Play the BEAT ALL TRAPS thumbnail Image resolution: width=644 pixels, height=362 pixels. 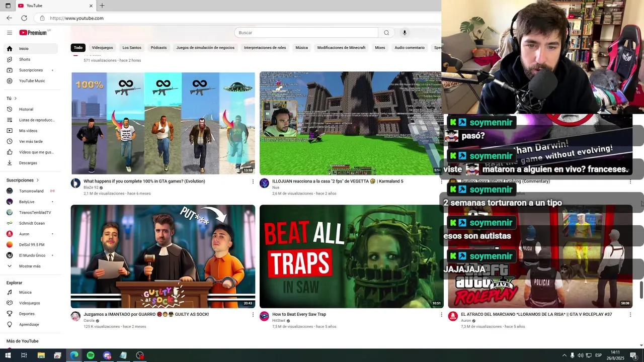[x=351, y=256]
